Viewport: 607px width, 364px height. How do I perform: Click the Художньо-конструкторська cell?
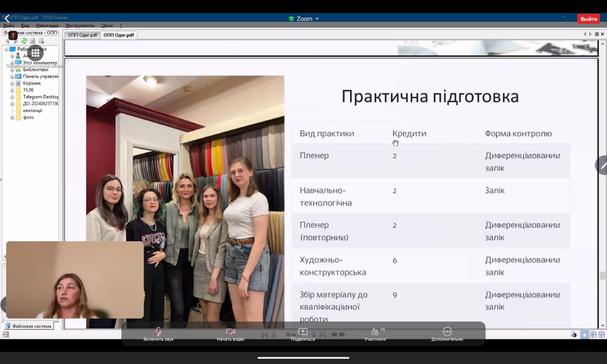[333, 266]
